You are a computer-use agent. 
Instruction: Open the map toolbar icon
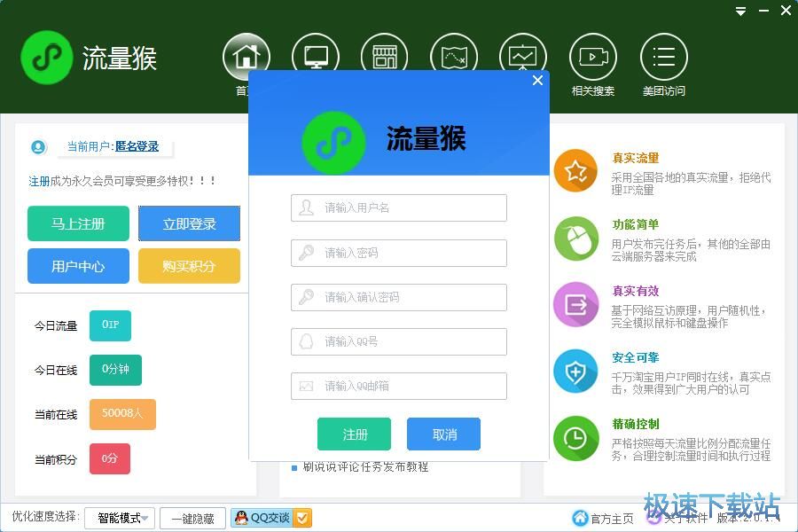[x=454, y=57]
